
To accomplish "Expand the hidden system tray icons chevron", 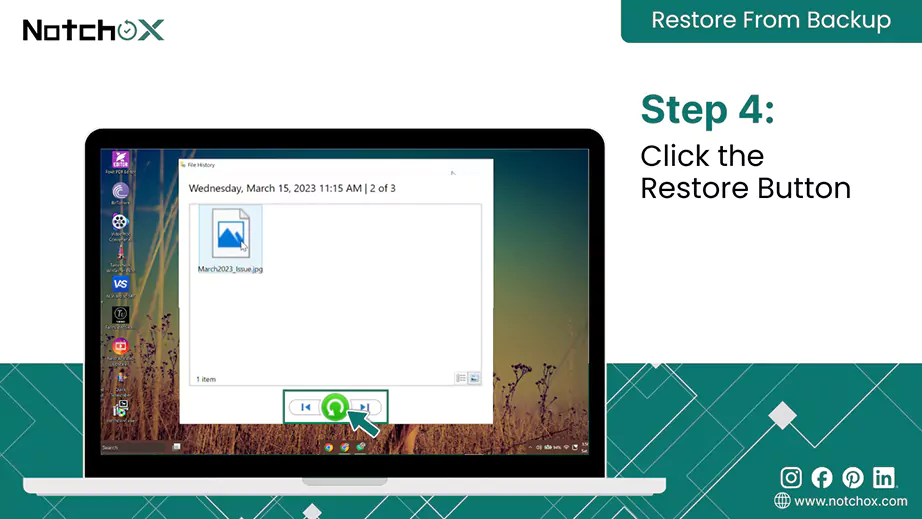I will pos(530,447).
